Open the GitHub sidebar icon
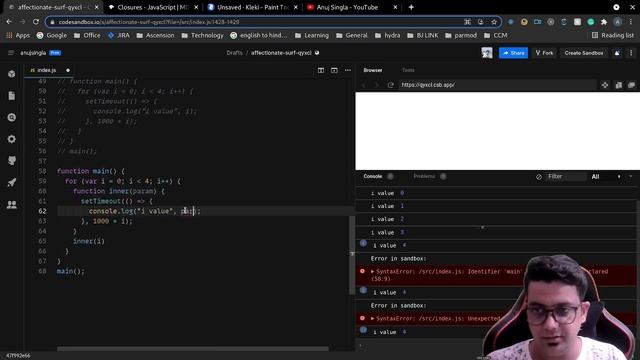This screenshot has height=360, width=640. tap(11, 161)
